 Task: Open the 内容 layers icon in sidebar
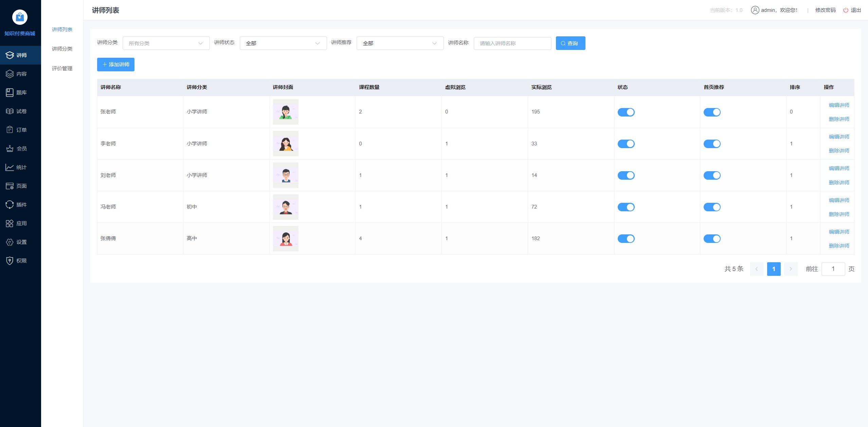10,74
